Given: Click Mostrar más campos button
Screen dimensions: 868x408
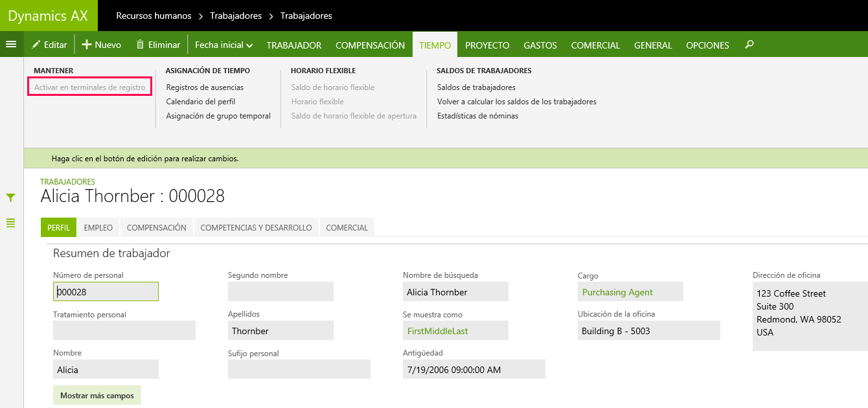Looking at the screenshot, I should tap(97, 395).
